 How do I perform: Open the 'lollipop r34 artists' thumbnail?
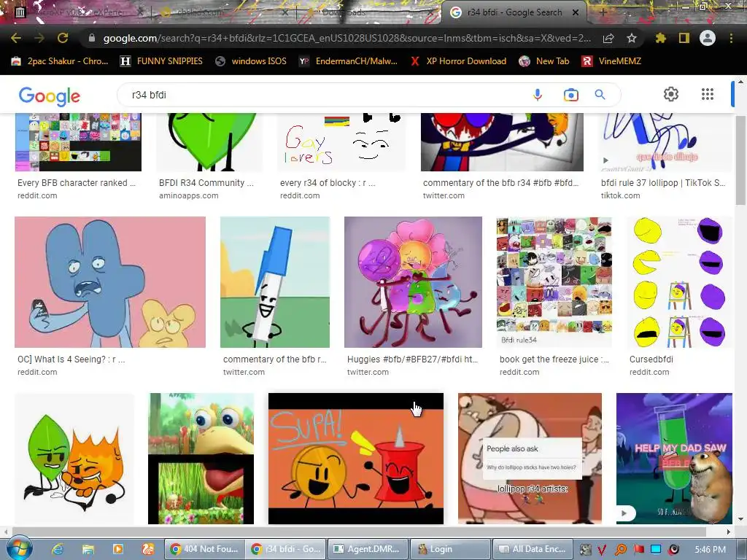(530, 458)
